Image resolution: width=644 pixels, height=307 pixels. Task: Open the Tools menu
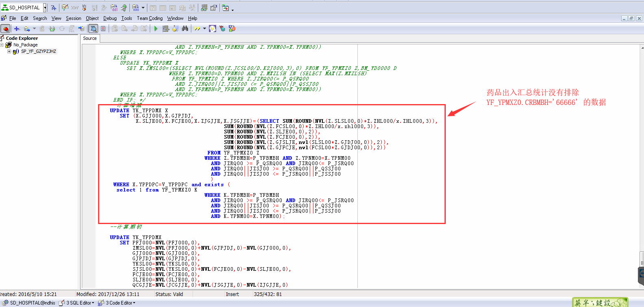coord(127,18)
